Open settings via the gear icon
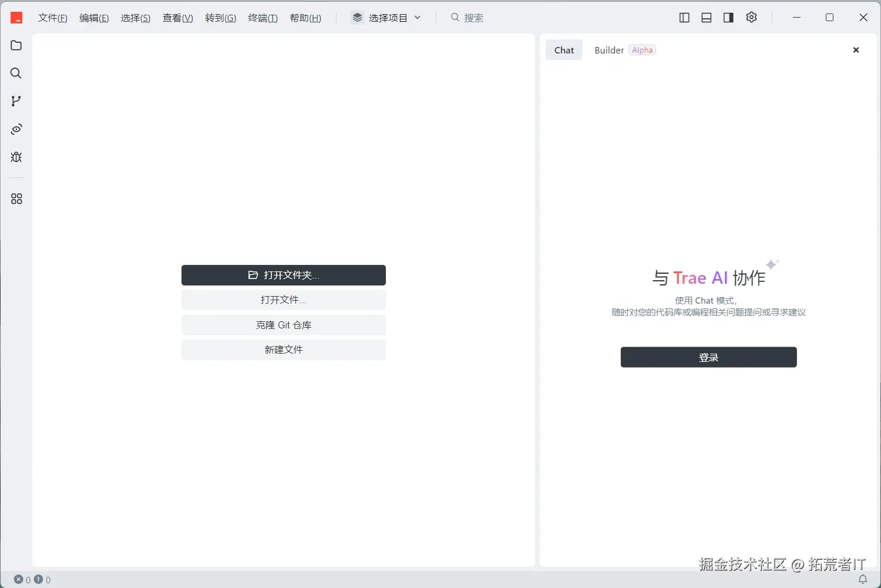This screenshot has height=588, width=881. (752, 18)
